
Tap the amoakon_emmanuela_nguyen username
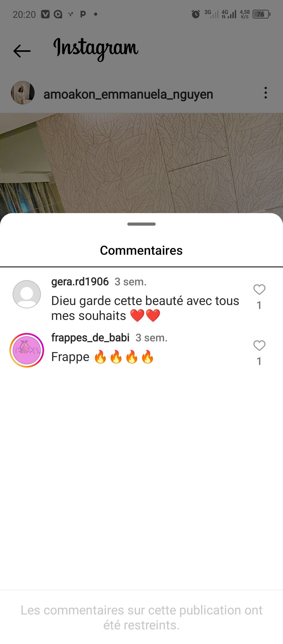(128, 94)
